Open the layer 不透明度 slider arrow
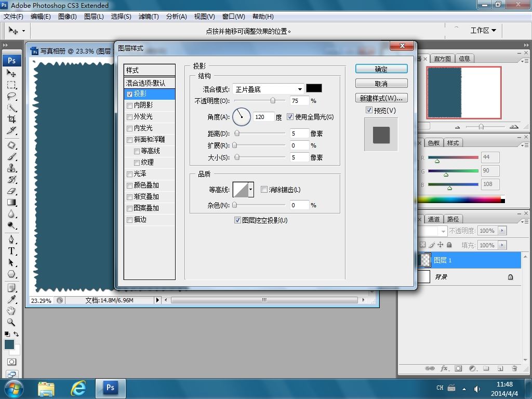This screenshot has height=399, width=532. 502,230
